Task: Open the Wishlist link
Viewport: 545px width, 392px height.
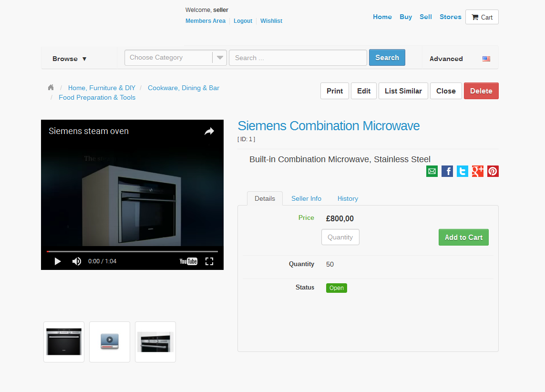Action: click(271, 21)
